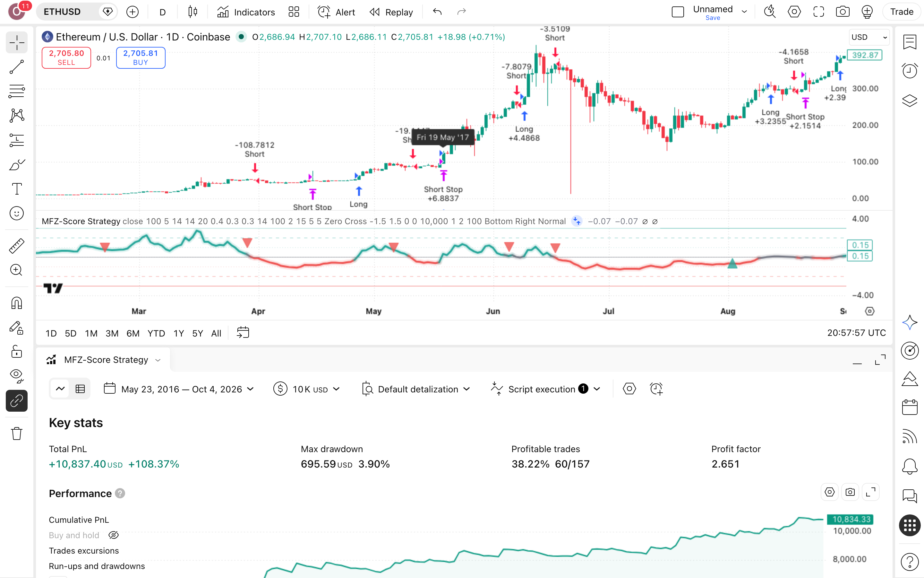Open the USD currency dropdown on the price axis
The width and height of the screenshot is (924, 578).
[869, 37]
